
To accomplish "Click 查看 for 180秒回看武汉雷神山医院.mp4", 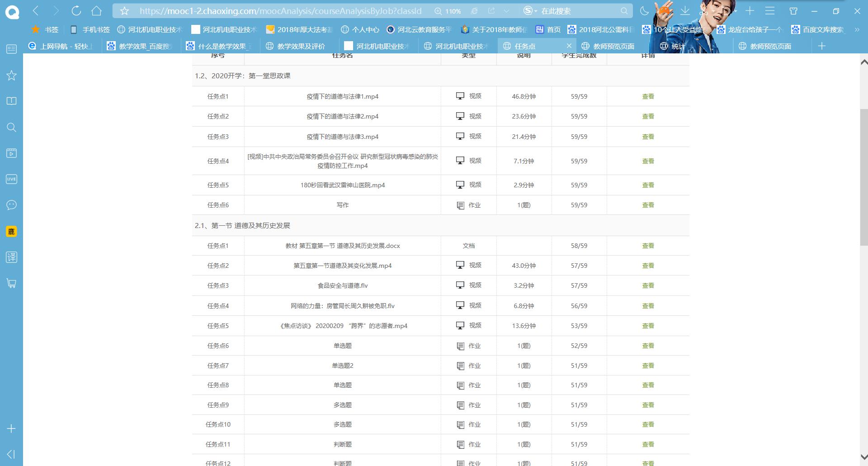I will (x=648, y=185).
